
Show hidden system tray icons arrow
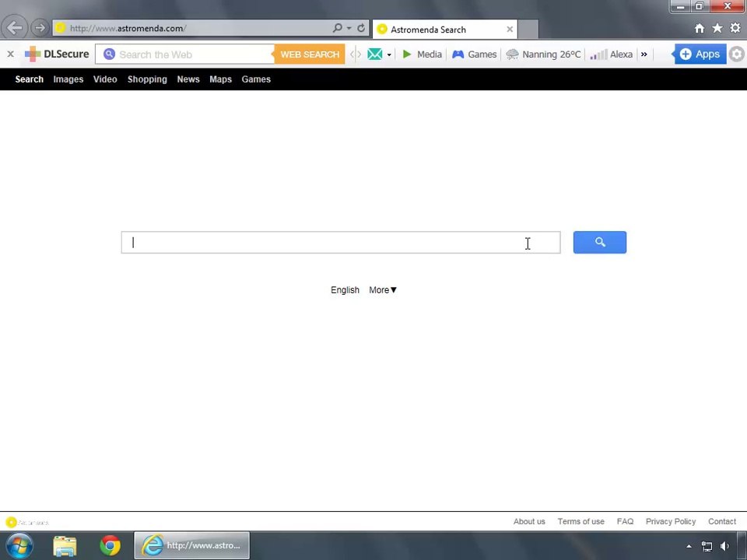(x=689, y=546)
